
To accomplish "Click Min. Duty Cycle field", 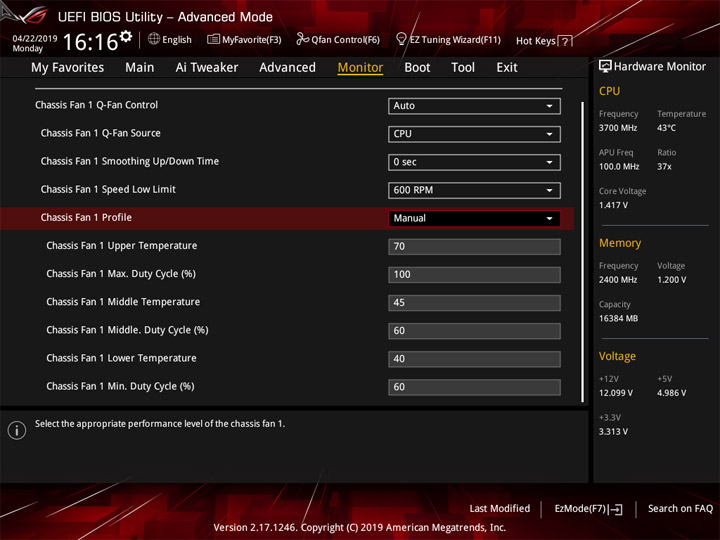I will click(x=474, y=387).
